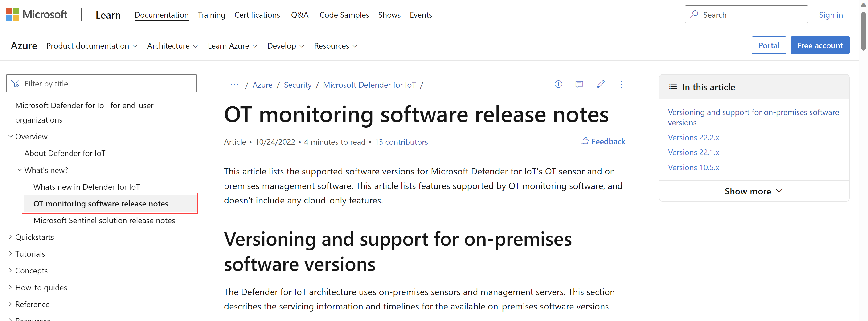Open Shows page
The height and width of the screenshot is (321, 868).
click(389, 15)
